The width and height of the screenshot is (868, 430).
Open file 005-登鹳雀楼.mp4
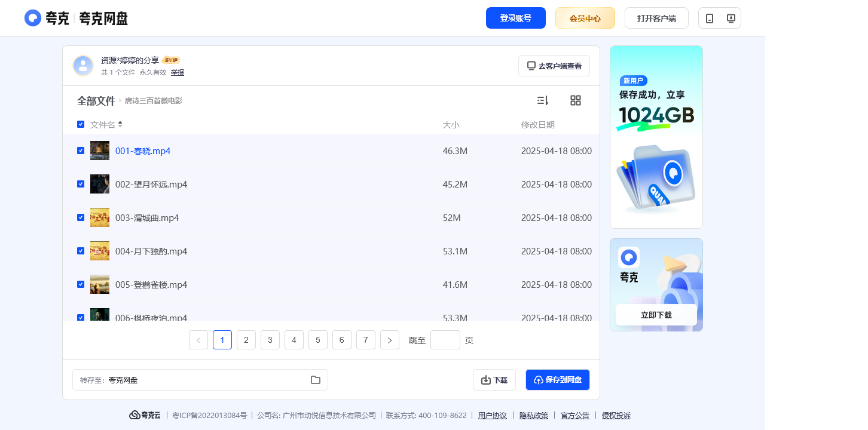point(151,285)
